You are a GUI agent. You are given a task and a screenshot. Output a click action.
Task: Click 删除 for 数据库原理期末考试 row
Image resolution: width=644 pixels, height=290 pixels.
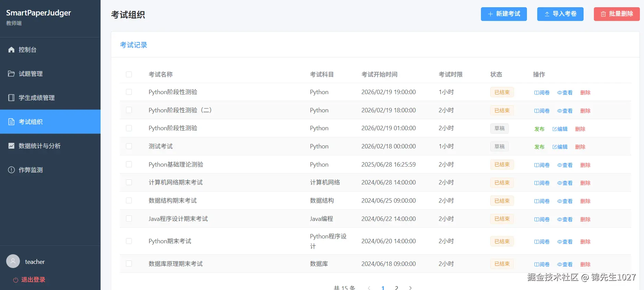(585, 264)
